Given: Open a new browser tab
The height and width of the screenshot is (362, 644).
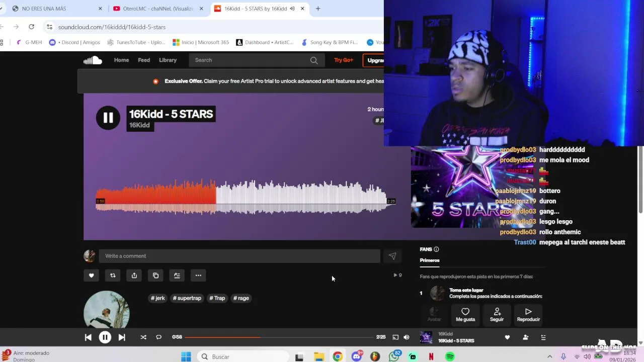Looking at the screenshot, I should (318, 9).
